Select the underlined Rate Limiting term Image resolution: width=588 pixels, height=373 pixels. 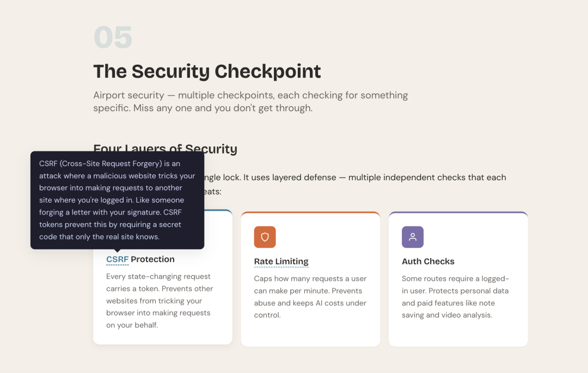(x=281, y=261)
